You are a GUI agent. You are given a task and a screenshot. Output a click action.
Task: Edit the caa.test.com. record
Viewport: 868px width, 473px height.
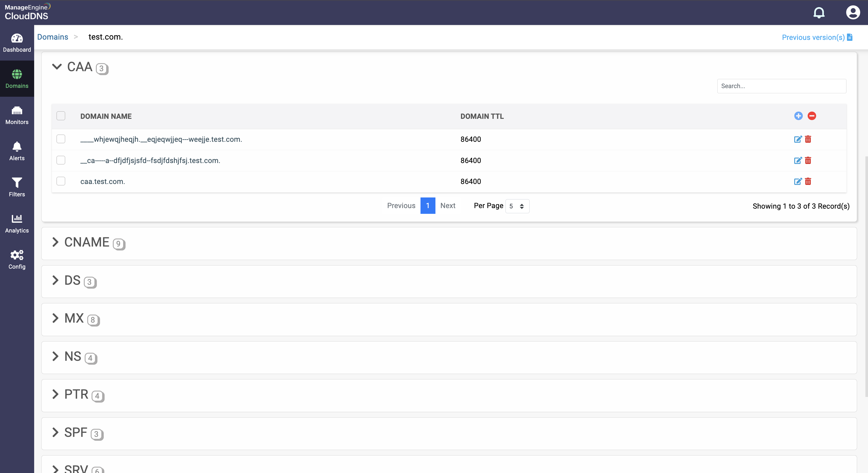pyautogui.click(x=798, y=182)
